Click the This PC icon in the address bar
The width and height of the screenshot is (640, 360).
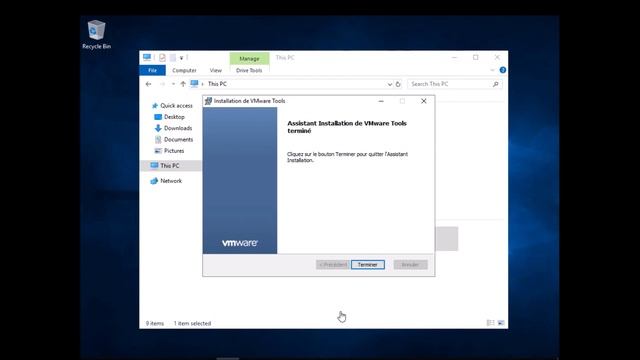tap(194, 84)
